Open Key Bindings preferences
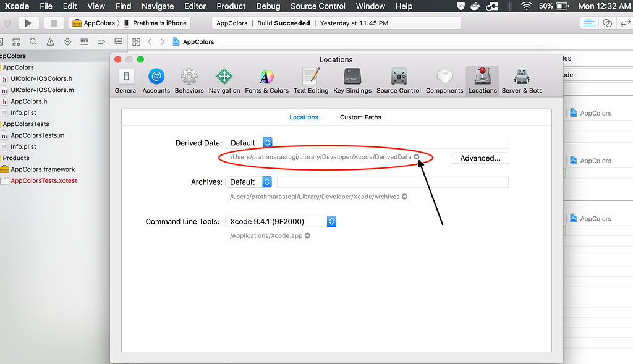 [x=352, y=81]
